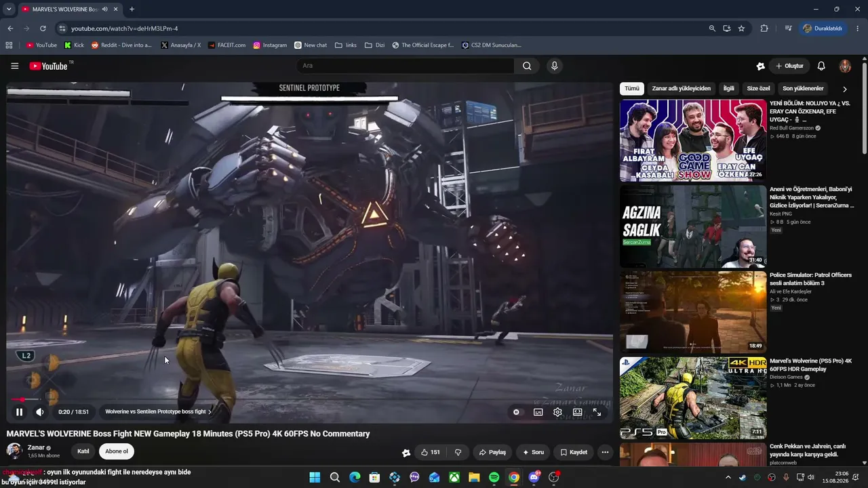Open the Zanar channel avatar
Viewport: 868px width, 488px height.
(14, 451)
